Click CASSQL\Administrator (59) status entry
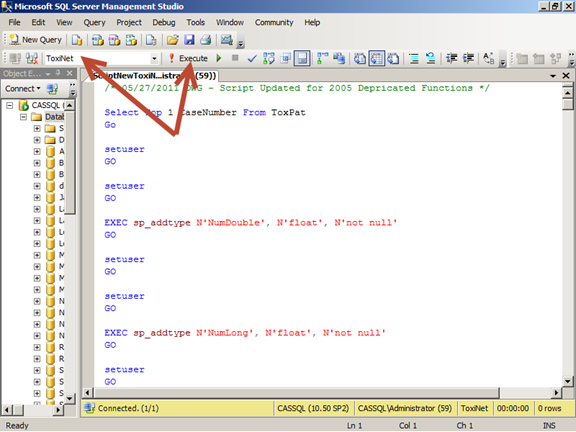This screenshot has height=432, width=576. point(405,408)
